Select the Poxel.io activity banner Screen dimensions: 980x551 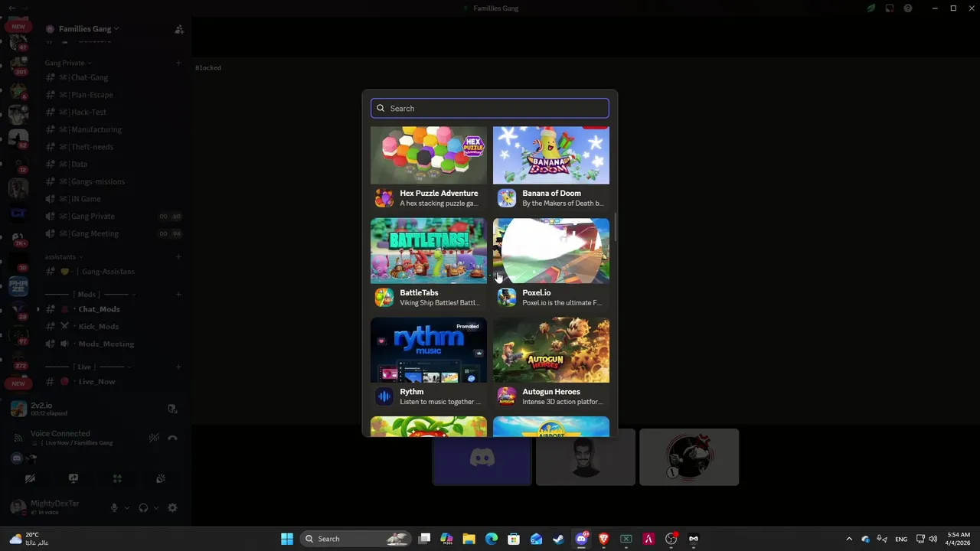click(551, 251)
